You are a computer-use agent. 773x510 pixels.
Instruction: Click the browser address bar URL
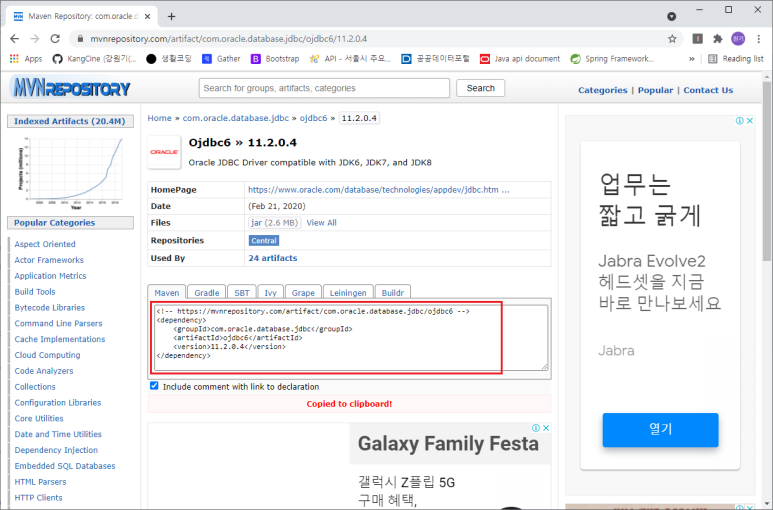click(x=228, y=38)
